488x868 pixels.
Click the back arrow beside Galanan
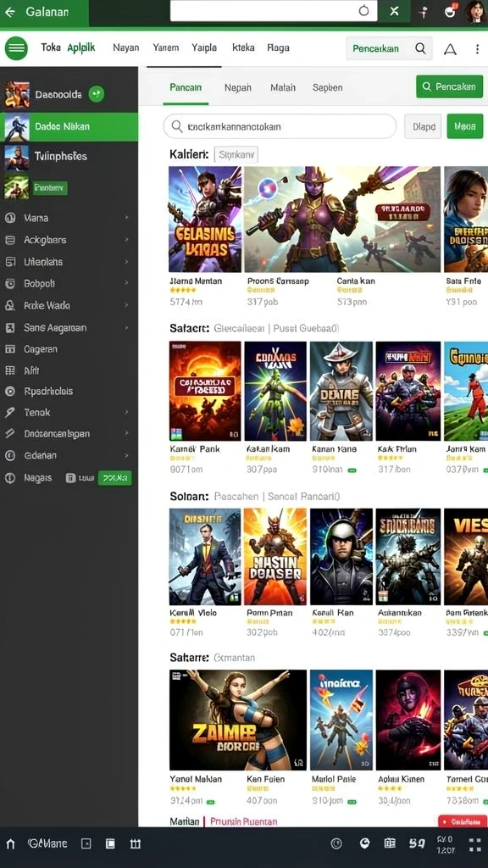pos(10,12)
